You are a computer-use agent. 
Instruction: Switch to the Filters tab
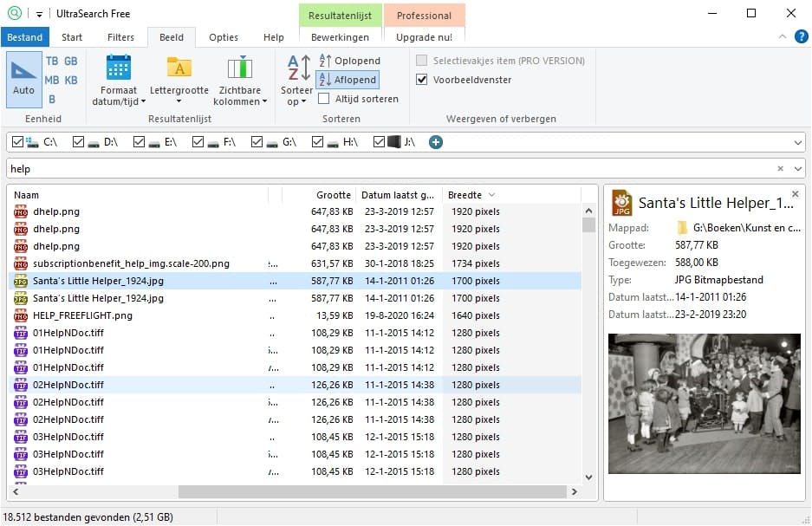[x=120, y=37]
